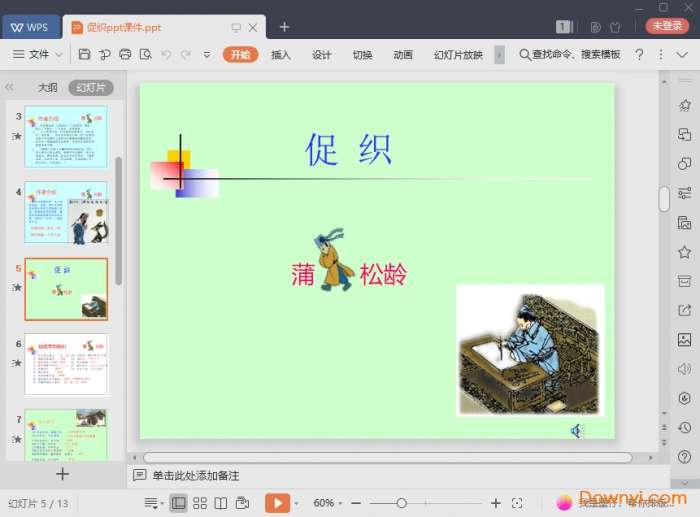Click the skin shirt icon in title bar
This screenshot has width=700, height=517.
[x=615, y=27]
